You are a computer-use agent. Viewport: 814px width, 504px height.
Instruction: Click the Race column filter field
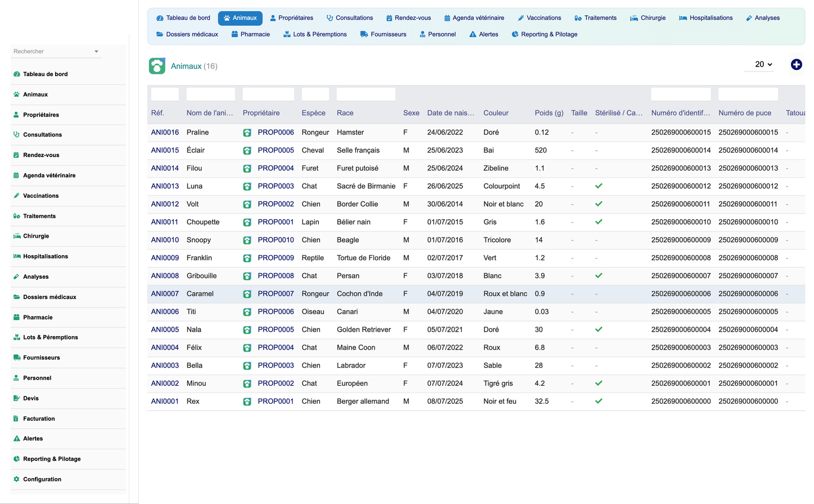(x=366, y=94)
